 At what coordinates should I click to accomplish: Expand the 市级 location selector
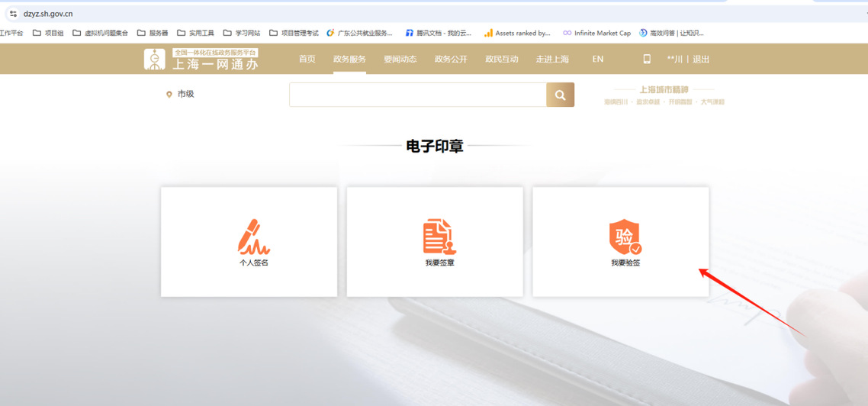click(180, 94)
